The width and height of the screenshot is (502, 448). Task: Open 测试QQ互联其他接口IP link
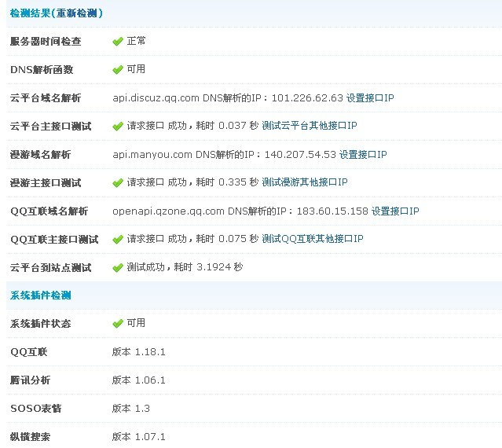[x=313, y=239]
